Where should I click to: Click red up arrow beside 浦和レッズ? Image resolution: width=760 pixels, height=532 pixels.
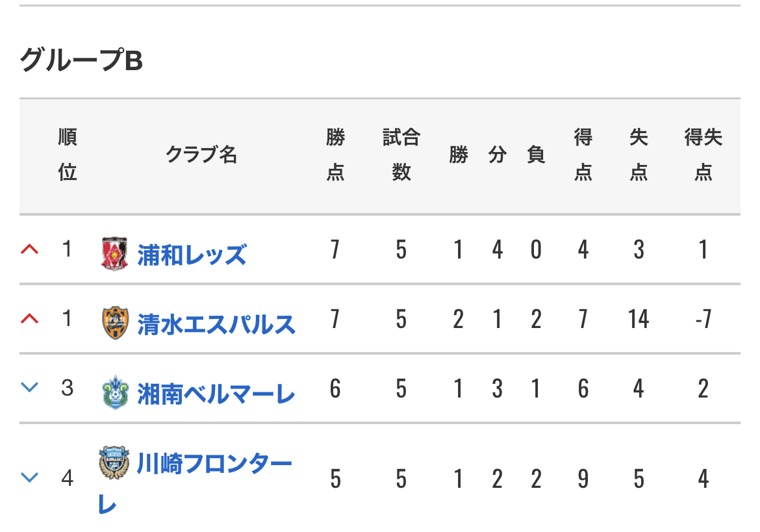(x=30, y=249)
